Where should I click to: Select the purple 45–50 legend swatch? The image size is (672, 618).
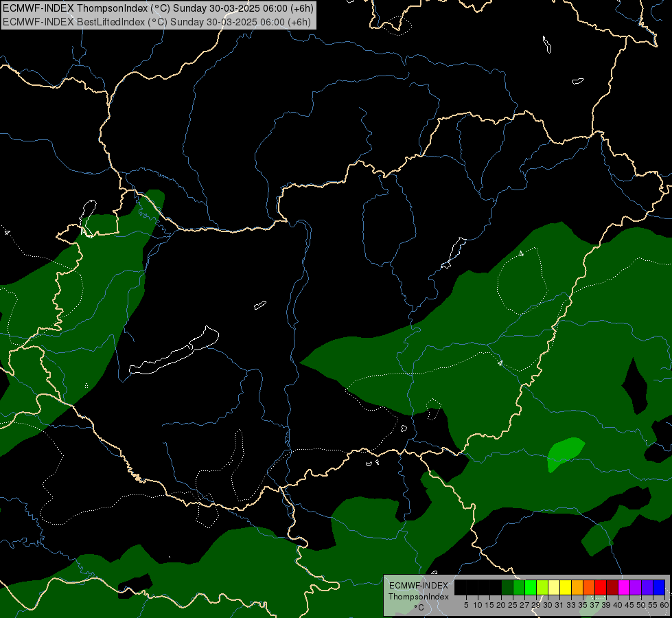point(636,587)
